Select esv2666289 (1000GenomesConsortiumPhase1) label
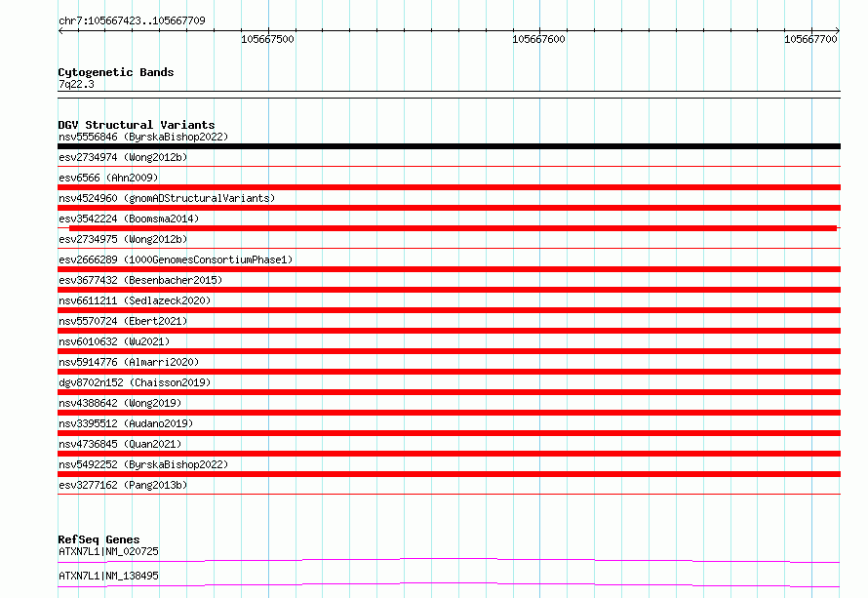The image size is (868, 598). pyautogui.click(x=176, y=259)
